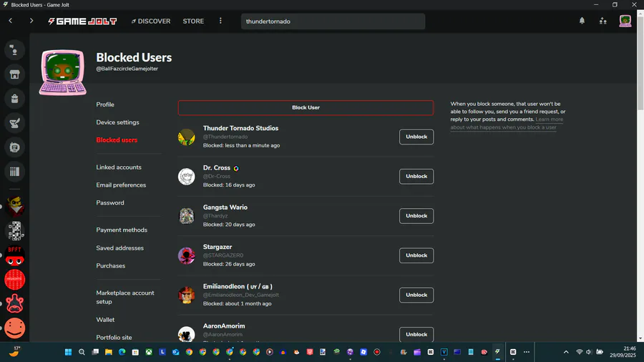Image resolution: width=644 pixels, height=362 pixels.
Task: Open Windows taskbar search
Action: (82, 352)
